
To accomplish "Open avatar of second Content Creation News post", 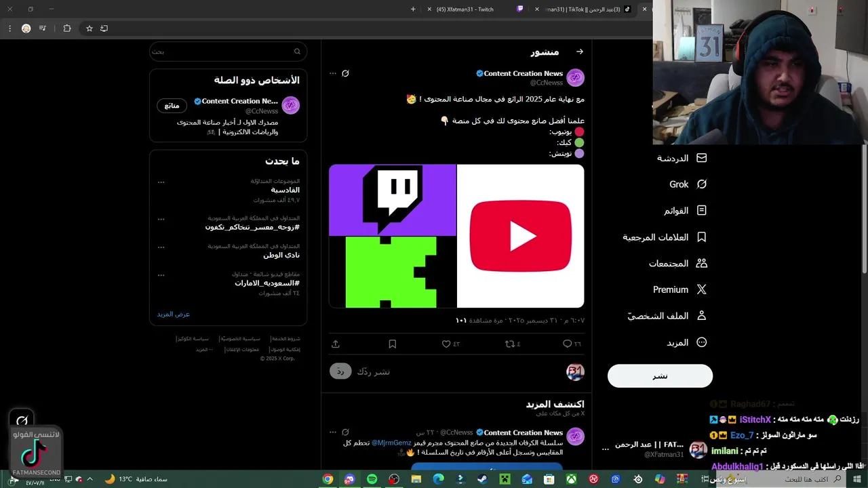I will (575, 436).
